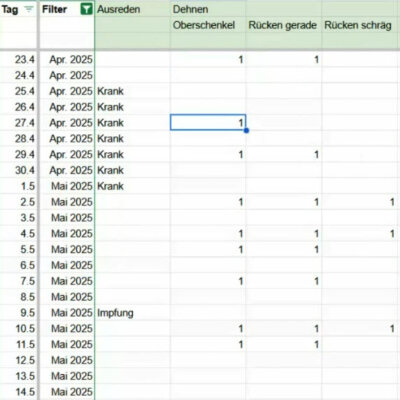The width and height of the screenshot is (400, 400).
Task: Select the Krank cell in row 25.4
Action: pos(133,91)
